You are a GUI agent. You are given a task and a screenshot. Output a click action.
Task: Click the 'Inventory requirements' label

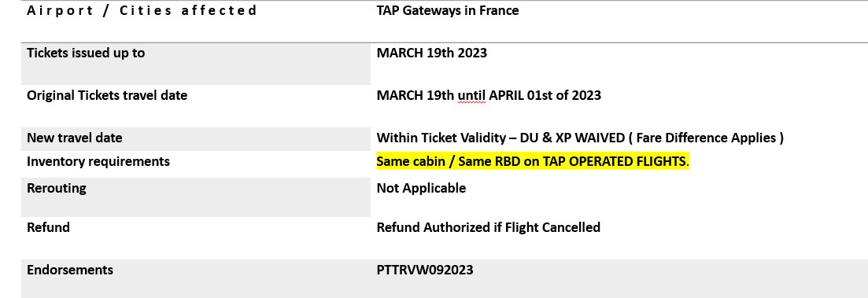(98, 161)
